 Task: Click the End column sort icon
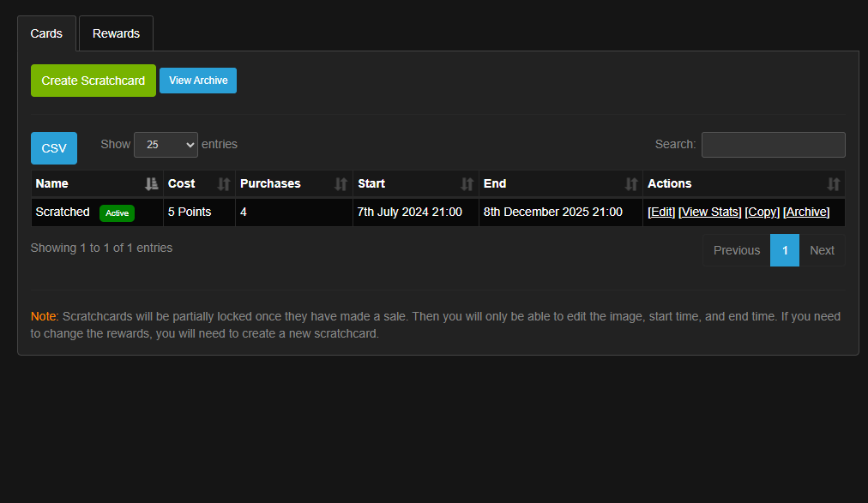pos(631,183)
